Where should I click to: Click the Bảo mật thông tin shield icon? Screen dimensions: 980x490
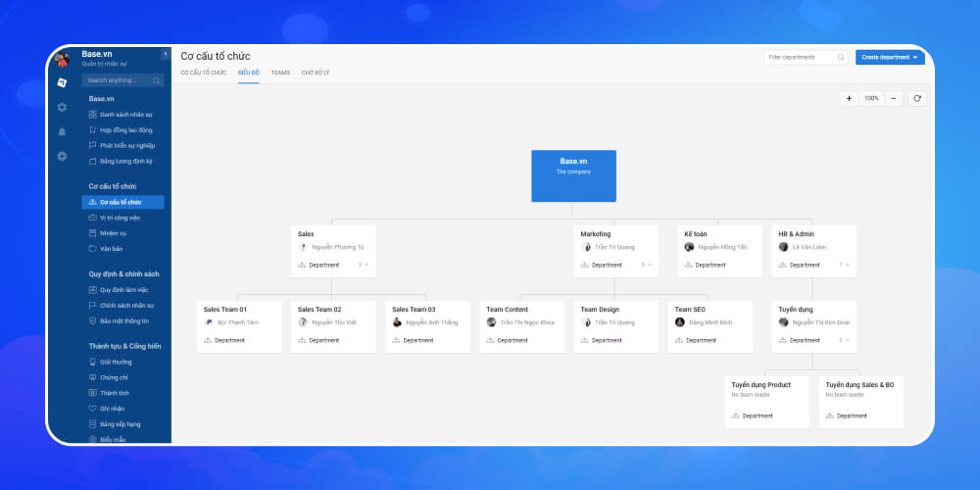(92, 320)
